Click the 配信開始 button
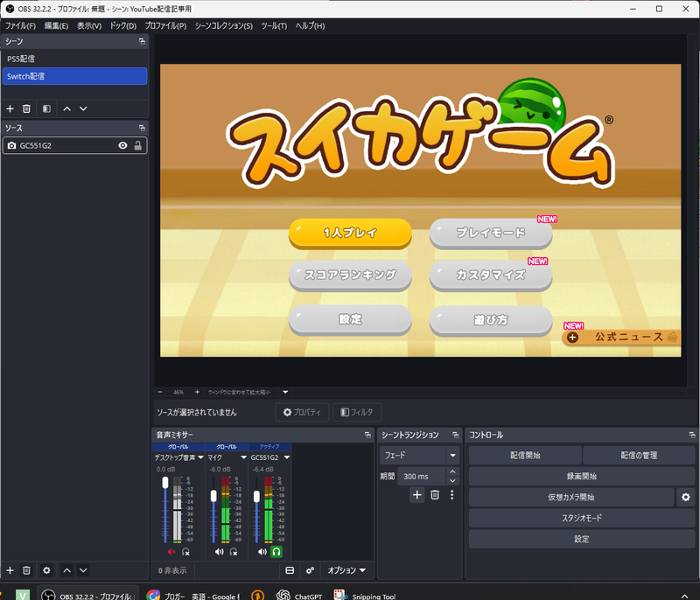This screenshot has height=600, width=700. coord(525,456)
